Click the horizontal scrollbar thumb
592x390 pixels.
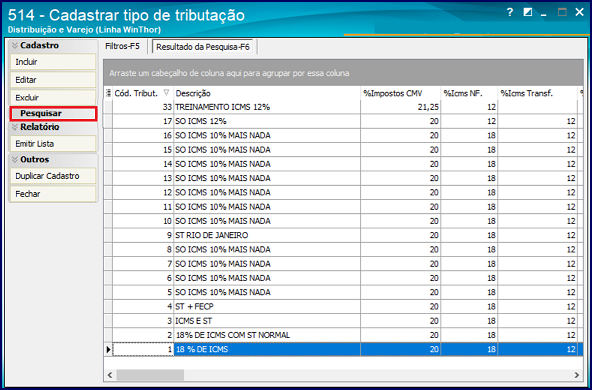click(150, 375)
